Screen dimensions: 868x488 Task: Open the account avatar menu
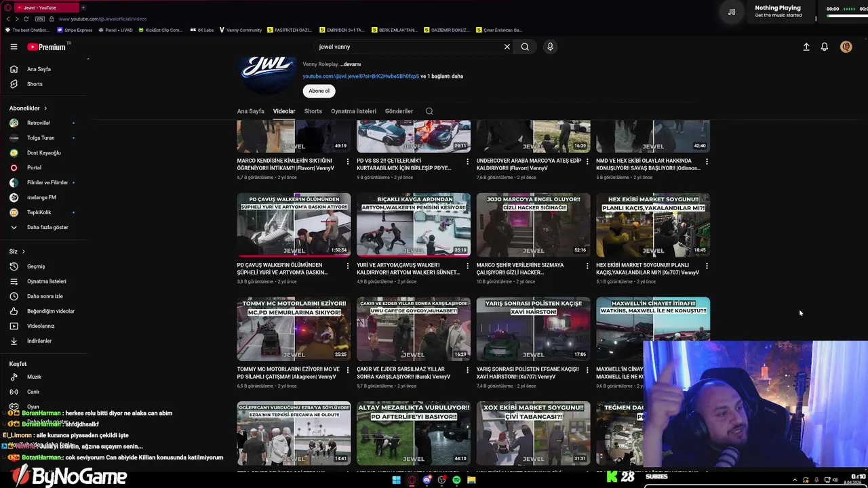click(846, 47)
